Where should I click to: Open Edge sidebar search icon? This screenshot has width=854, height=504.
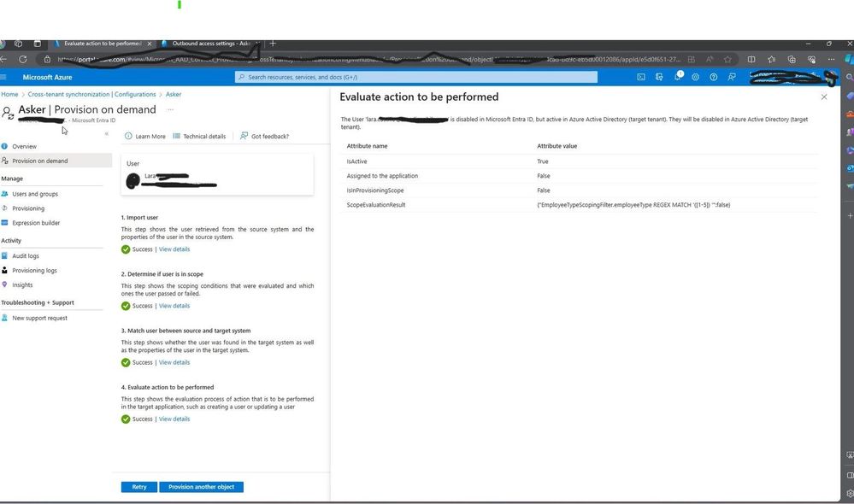pos(850,78)
